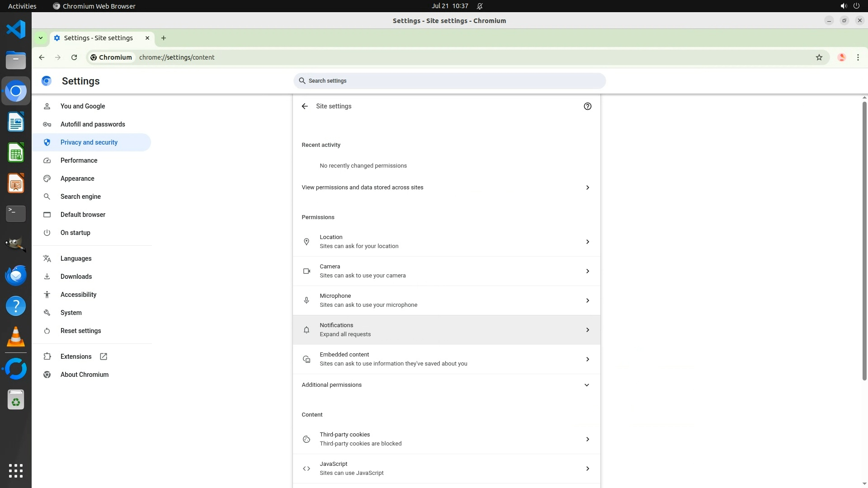Expand Additional permissions section
The width and height of the screenshot is (868, 488).
click(x=446, y=385)
